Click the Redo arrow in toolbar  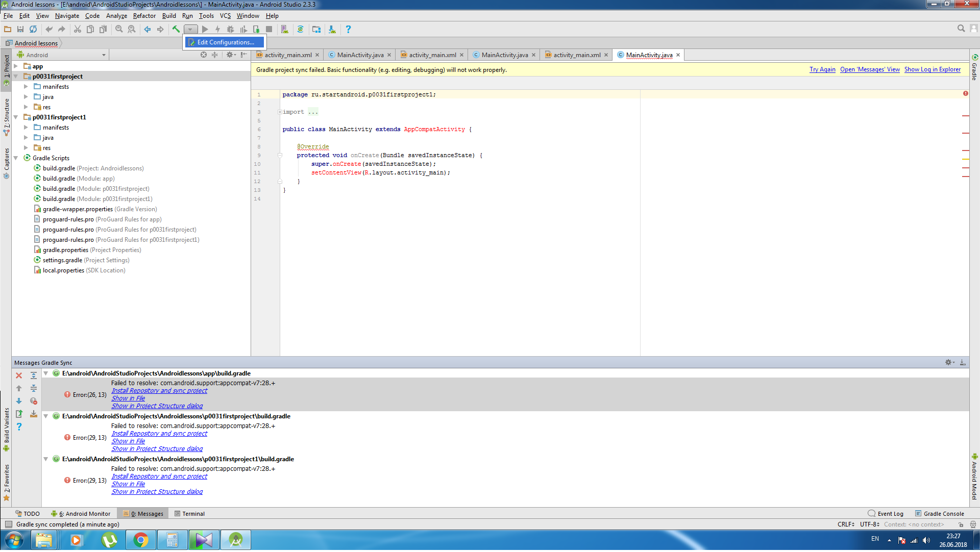(x=62, y=30)
